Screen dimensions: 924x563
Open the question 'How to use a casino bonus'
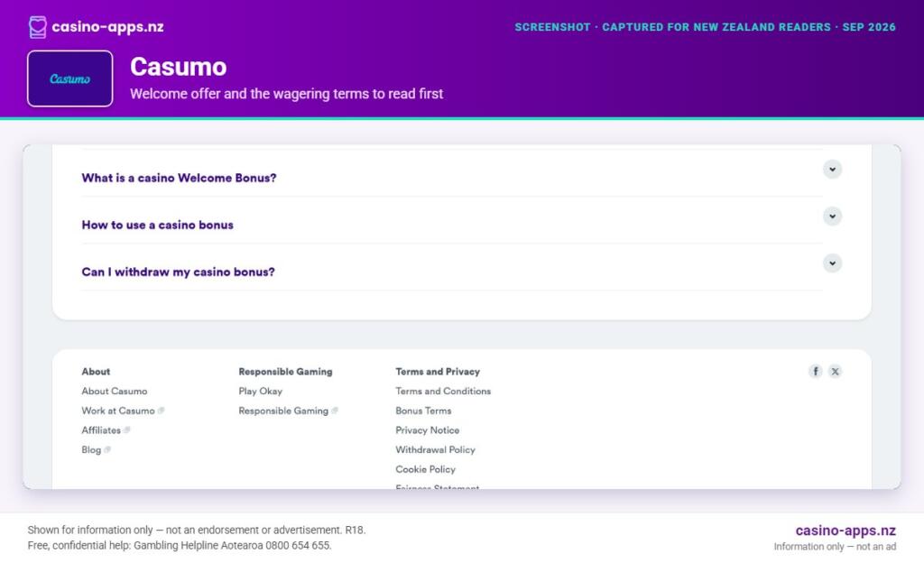157,225
